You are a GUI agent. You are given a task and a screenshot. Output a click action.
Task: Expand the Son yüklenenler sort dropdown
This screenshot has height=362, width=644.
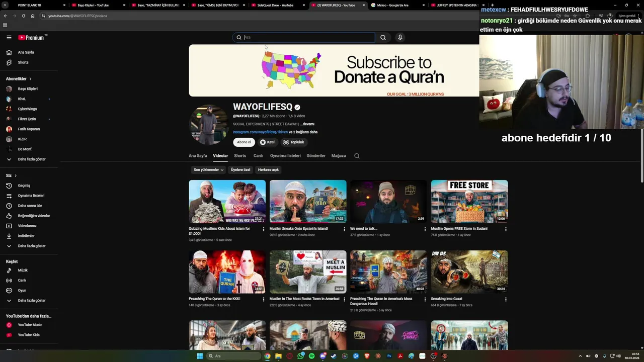[x=208, y=170]
